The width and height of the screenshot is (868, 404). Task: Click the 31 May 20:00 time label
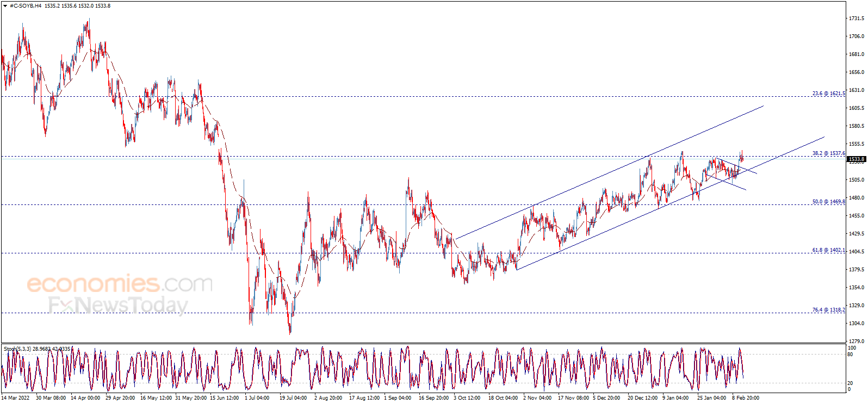point(191,398)
